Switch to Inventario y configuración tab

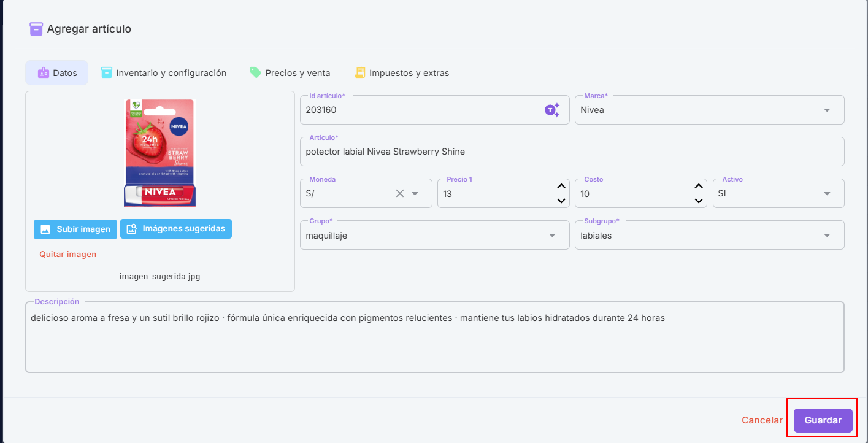click(x=164, y=73)
